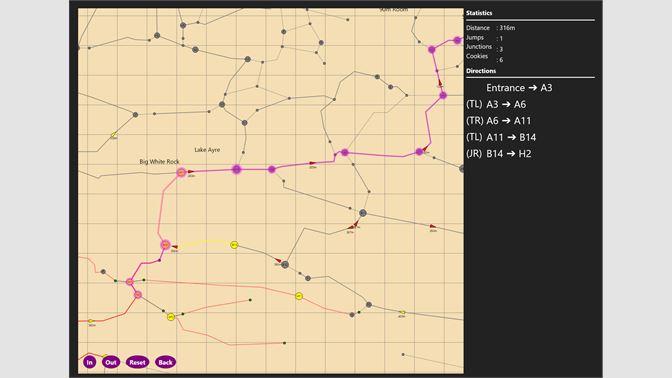Click the Jumps statistic row
This screenshot has height=378, width=672.
tap(484, 38)
